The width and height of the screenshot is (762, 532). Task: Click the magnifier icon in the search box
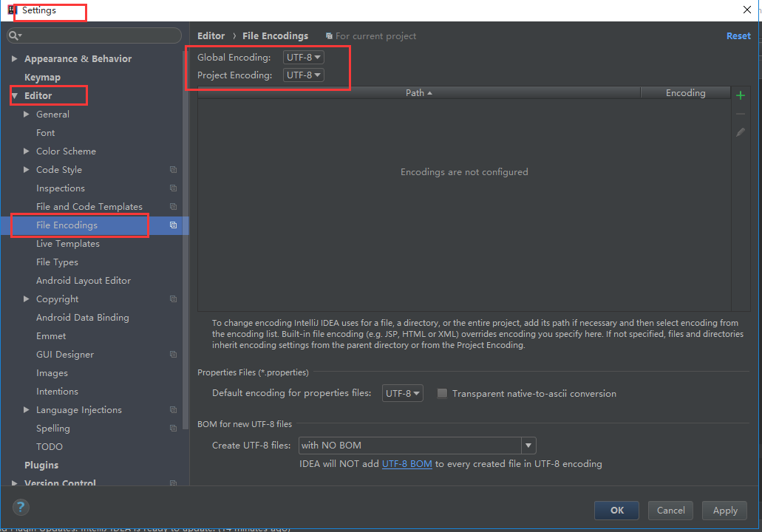(14, 35)
